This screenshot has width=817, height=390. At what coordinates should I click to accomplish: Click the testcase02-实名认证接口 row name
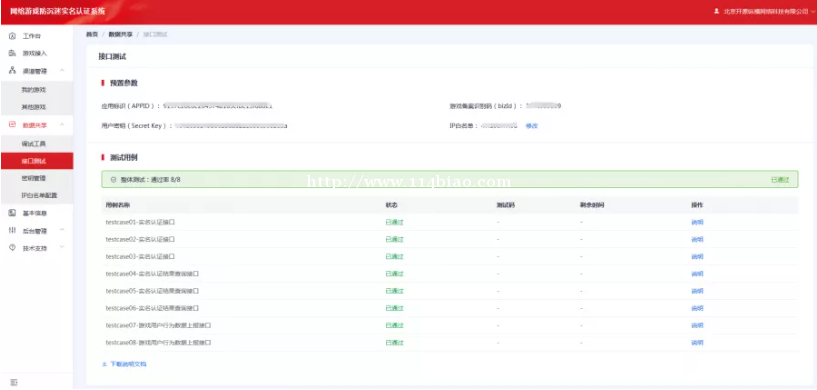click(140, 239)
